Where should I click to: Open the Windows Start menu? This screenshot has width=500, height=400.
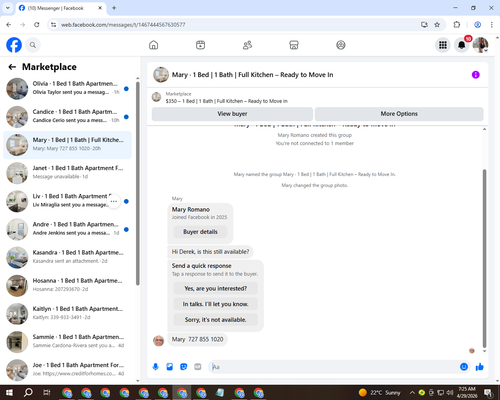pos(9,393)
